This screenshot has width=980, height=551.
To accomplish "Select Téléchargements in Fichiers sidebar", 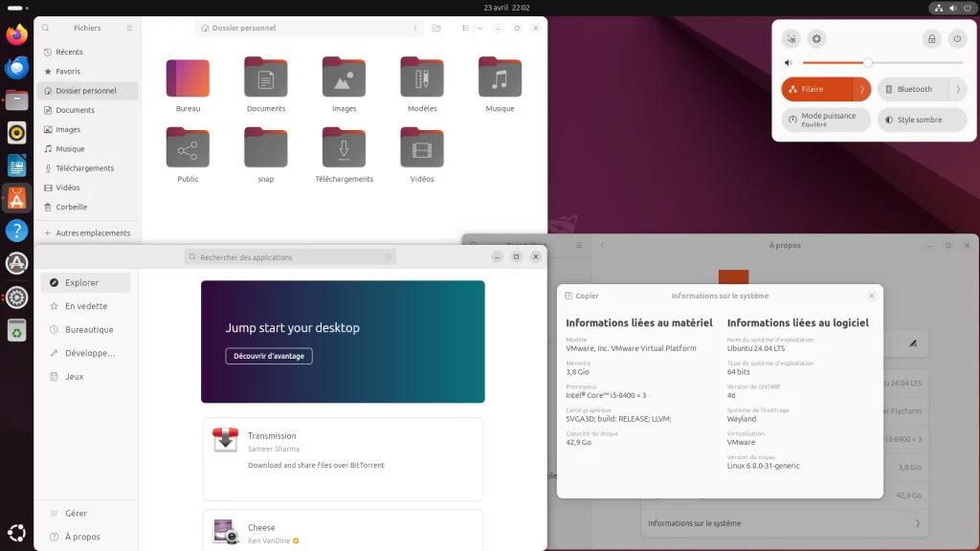I will (87, 168).
